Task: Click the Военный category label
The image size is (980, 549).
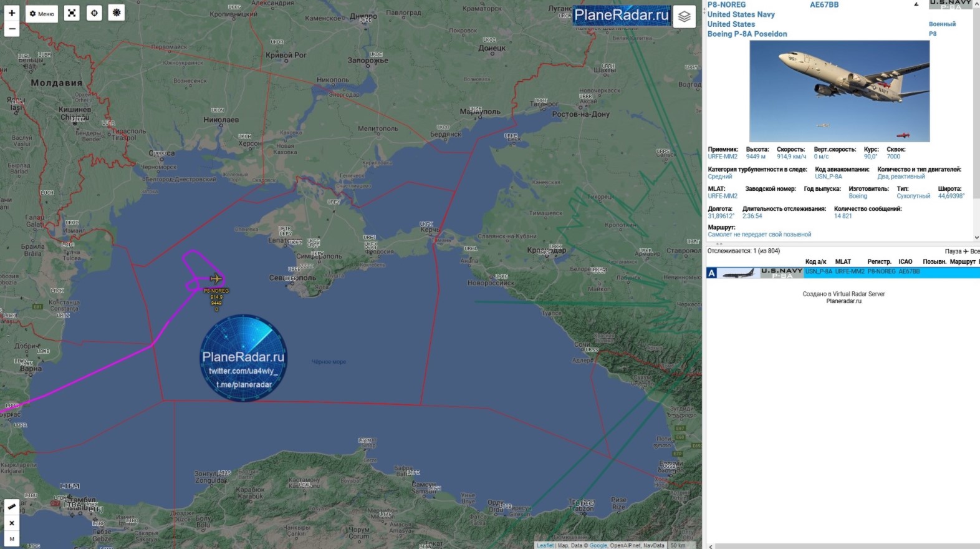Action: tap(942, 24)
